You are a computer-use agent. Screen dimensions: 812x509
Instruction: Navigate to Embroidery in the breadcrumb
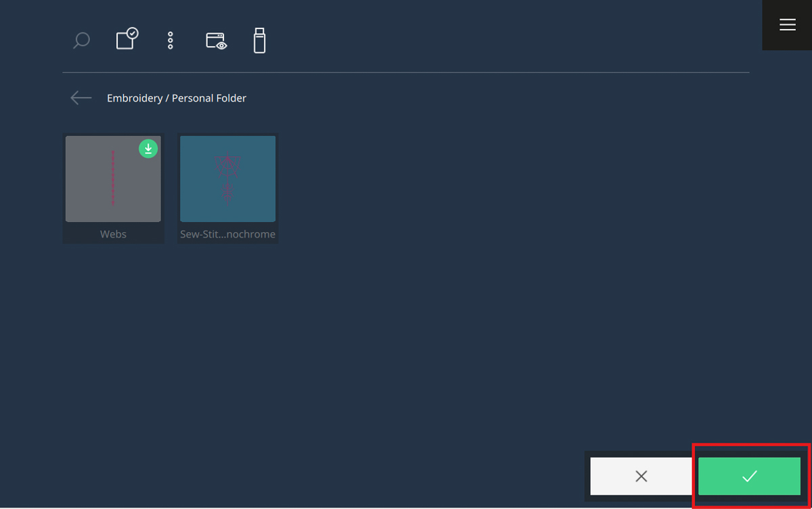click(134, 98)
